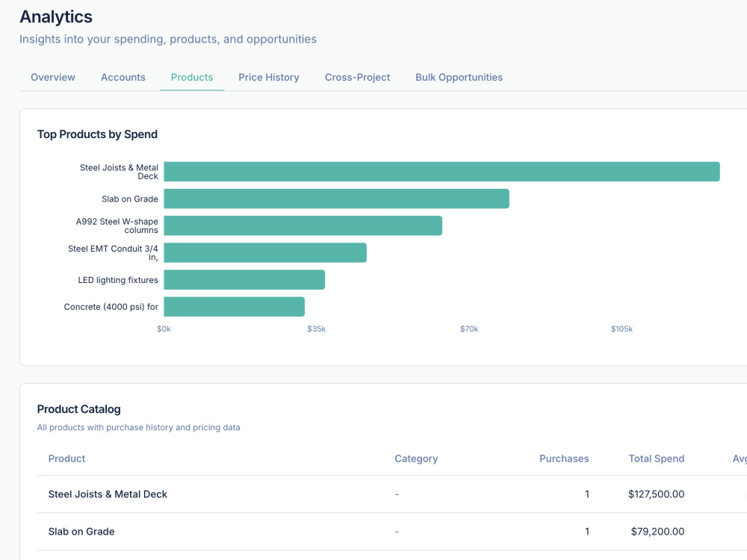Switch to the Accounts tab
Screen dimensions: 747x560
point(123,77)
